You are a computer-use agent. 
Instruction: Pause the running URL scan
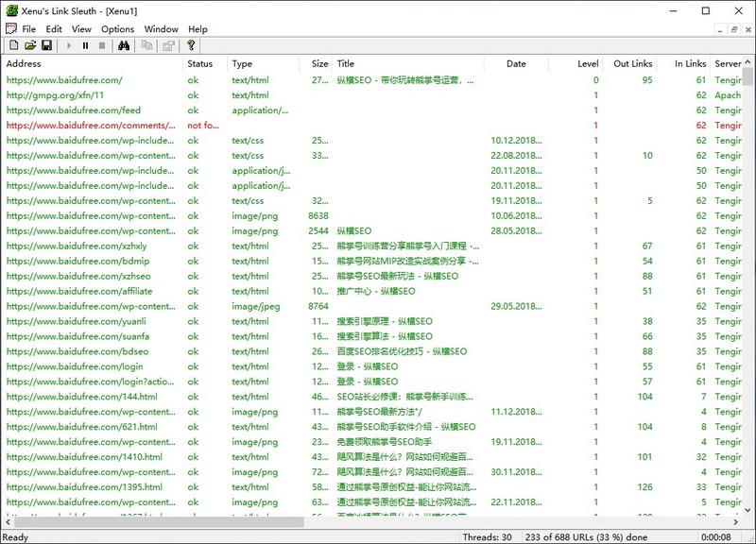pos(85,47)
